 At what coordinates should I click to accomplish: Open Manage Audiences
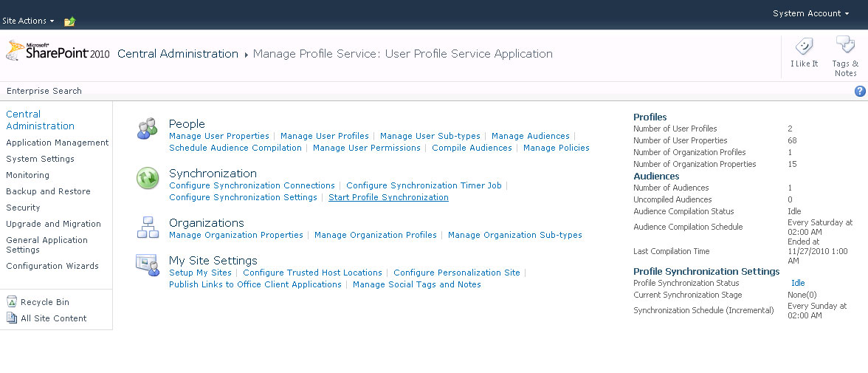tap(530, 136)
